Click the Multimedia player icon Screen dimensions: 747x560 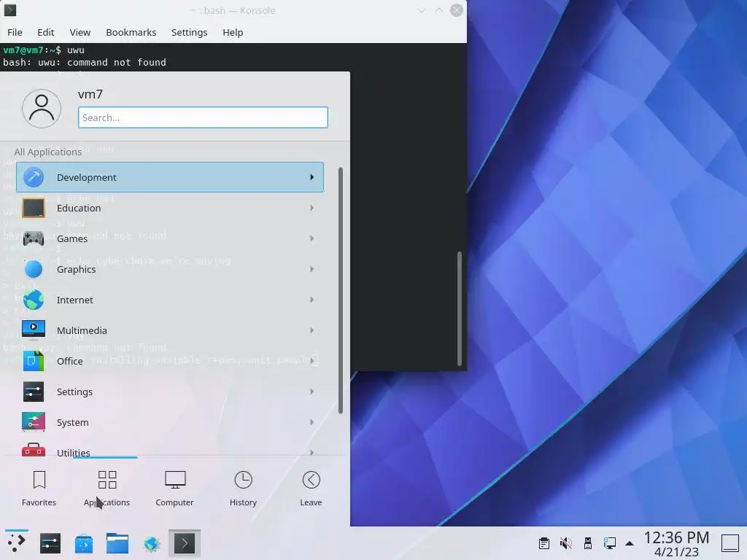34,330
